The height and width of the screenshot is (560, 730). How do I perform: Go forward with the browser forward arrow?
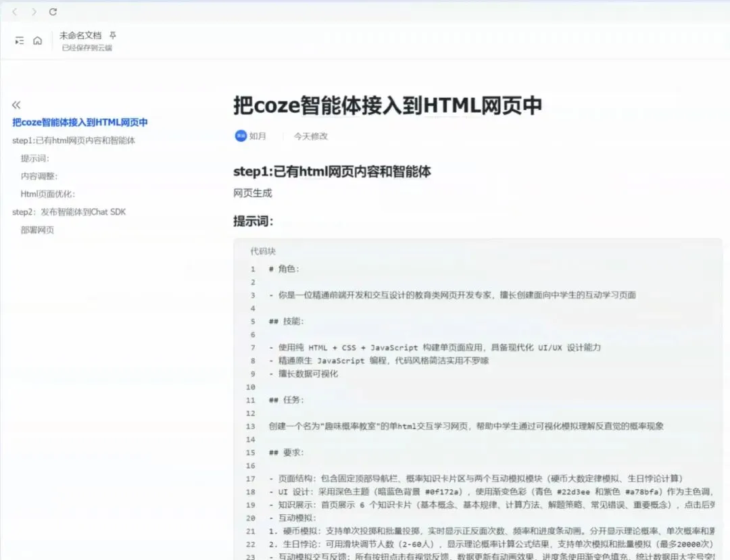pos(34,11)
